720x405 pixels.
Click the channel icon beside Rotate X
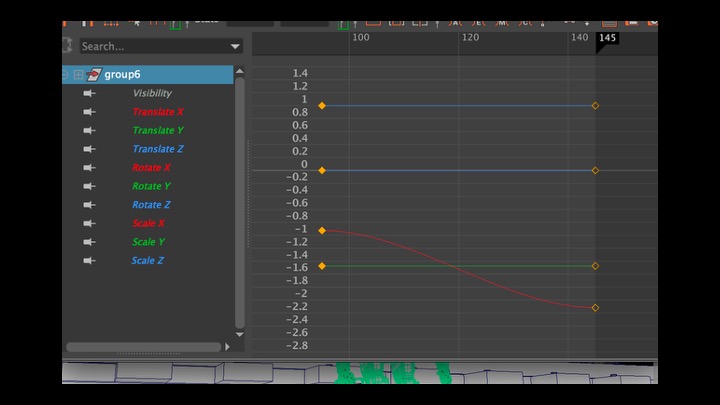[x=90, y=168]
